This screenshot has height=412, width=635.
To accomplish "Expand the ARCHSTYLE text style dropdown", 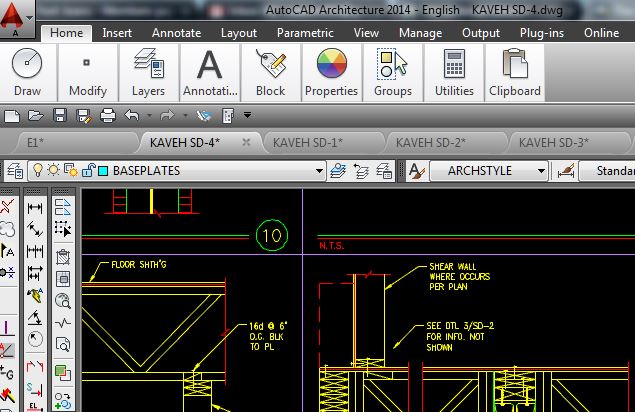I will click(x=541, y=171).
